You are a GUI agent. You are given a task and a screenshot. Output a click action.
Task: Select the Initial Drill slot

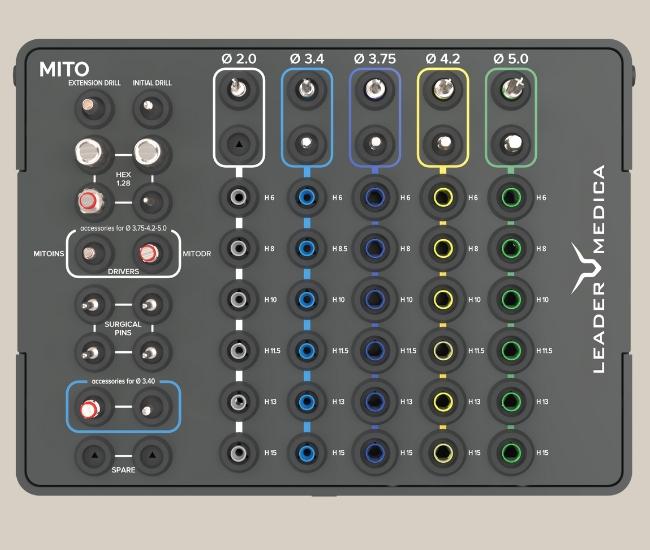[149, 106]
